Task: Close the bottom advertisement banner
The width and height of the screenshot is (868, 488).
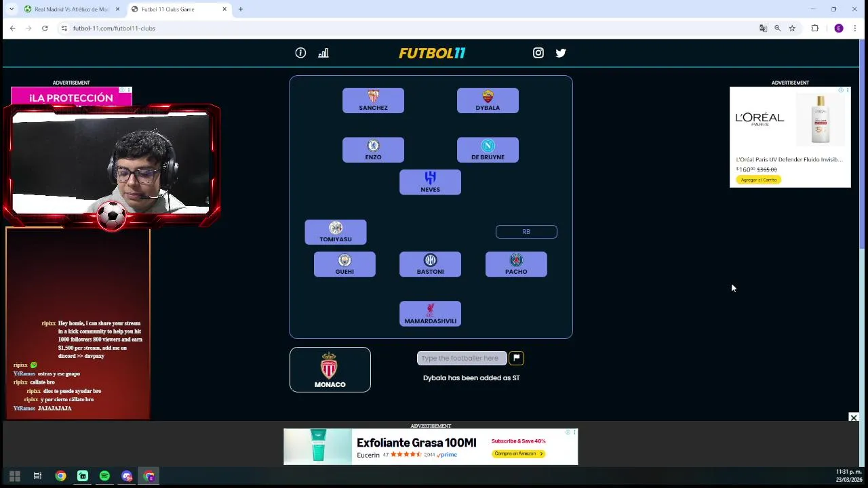Action: click(854, 418)
